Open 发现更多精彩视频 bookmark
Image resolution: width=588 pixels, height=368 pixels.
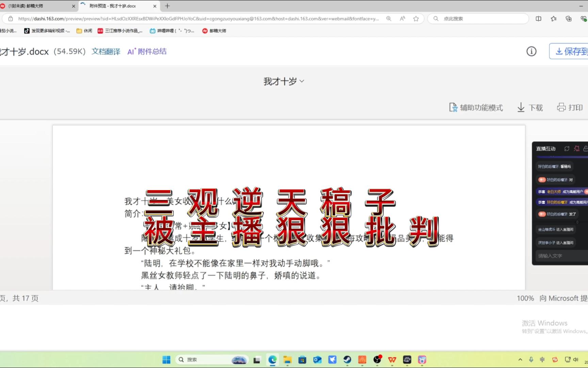pos(47,31)
